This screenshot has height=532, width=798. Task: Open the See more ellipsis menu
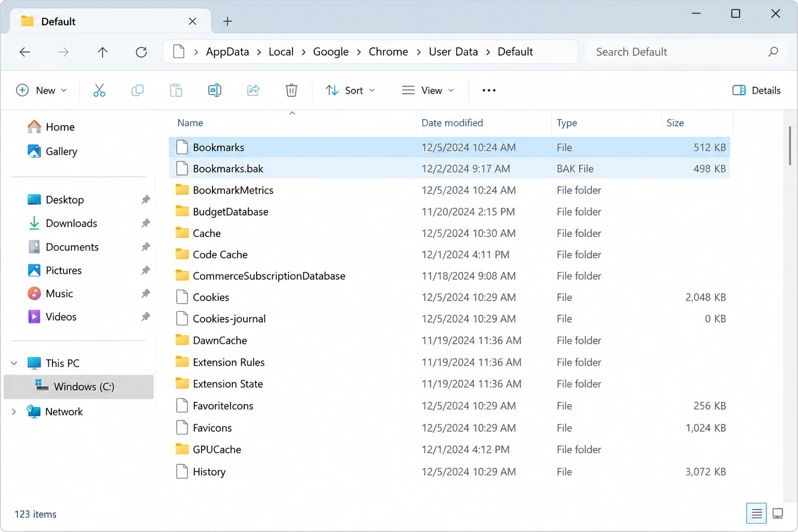(489, 90)
